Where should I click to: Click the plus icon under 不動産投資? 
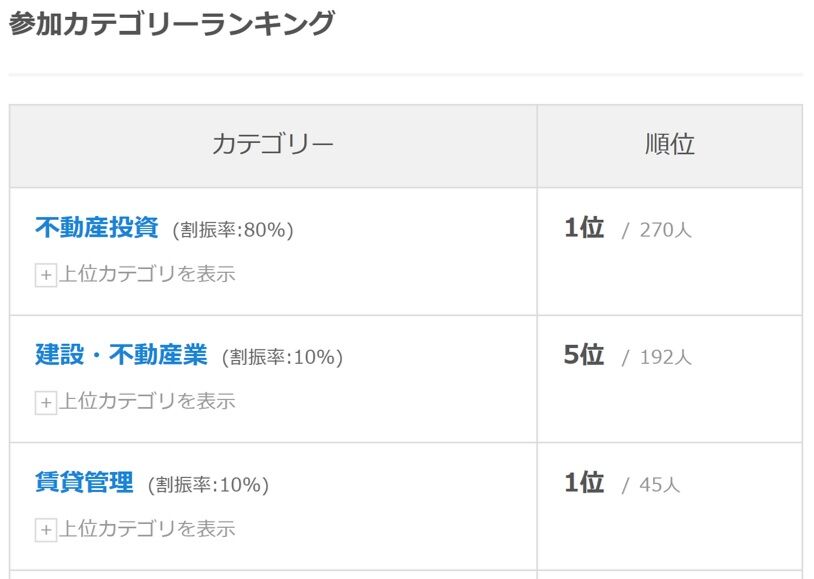pyautogui.click(x=45, y=275)
